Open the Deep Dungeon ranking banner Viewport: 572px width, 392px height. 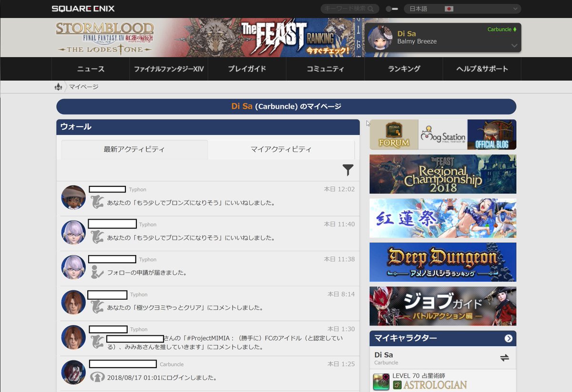pos(443,262)
